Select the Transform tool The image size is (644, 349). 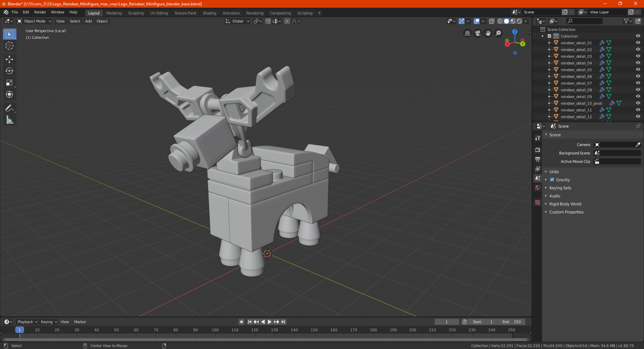(9, 95)
